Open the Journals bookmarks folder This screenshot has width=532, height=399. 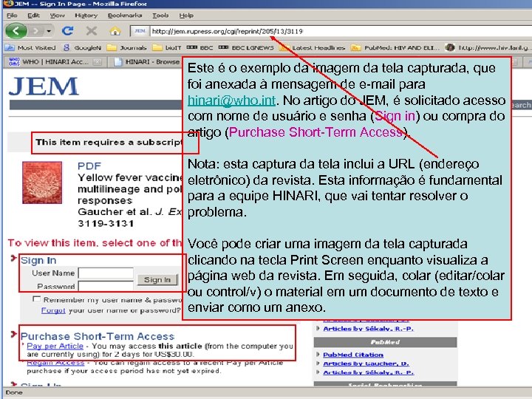click(127, 48)
